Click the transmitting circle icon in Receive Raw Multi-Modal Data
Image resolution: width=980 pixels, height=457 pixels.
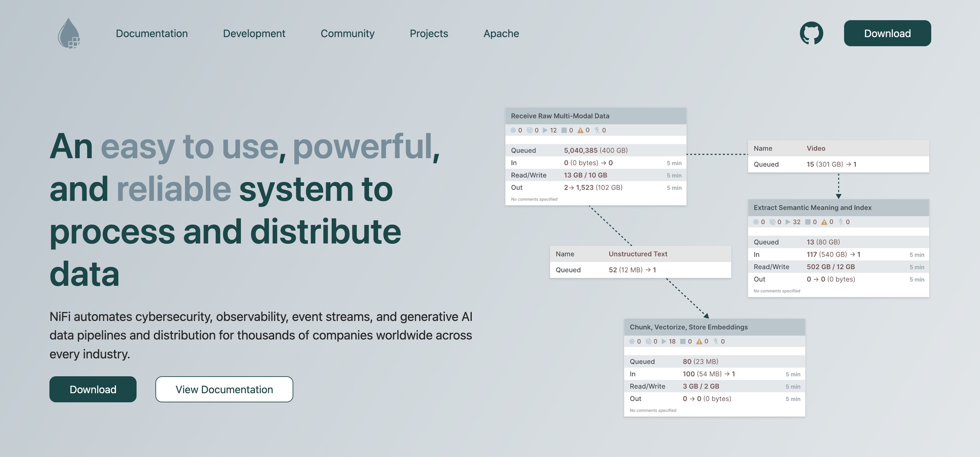(513, 130)
